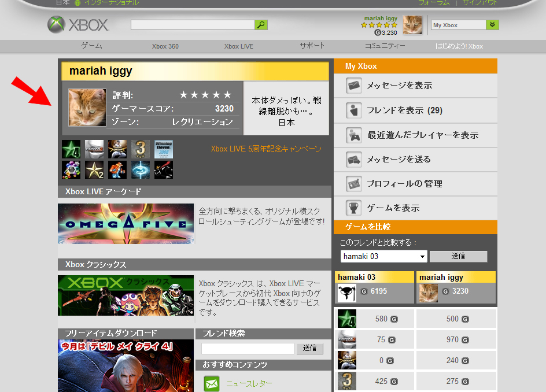Click the green search magnifier button
Screen dimensions: 546x392
tap(261, 25)
